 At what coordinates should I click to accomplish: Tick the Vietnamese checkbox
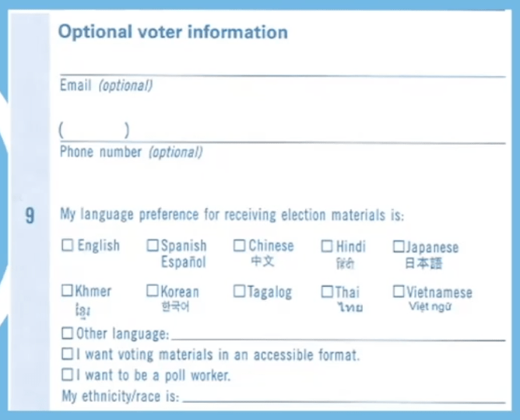pyautogui.click(x=399, y=292)
